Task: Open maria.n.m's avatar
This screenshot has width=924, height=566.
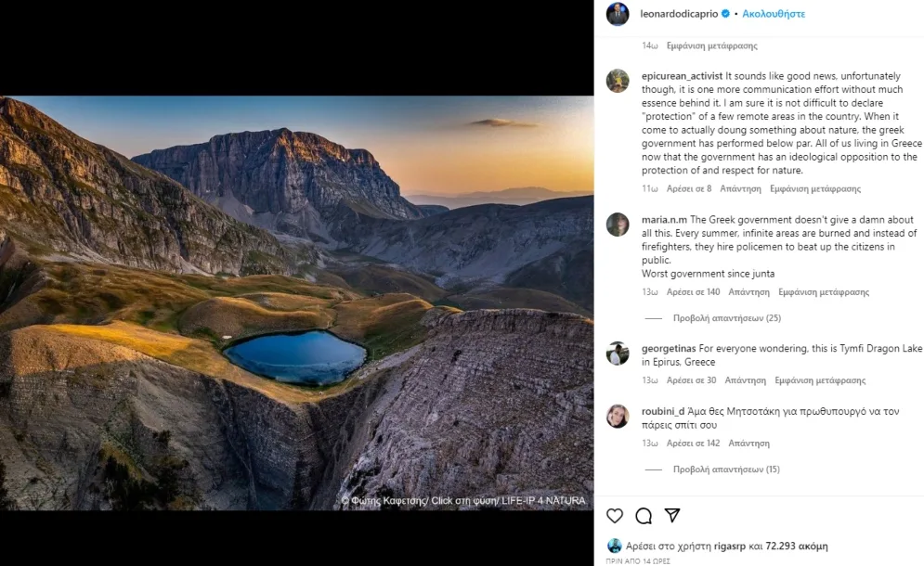Action: point(618,225)
